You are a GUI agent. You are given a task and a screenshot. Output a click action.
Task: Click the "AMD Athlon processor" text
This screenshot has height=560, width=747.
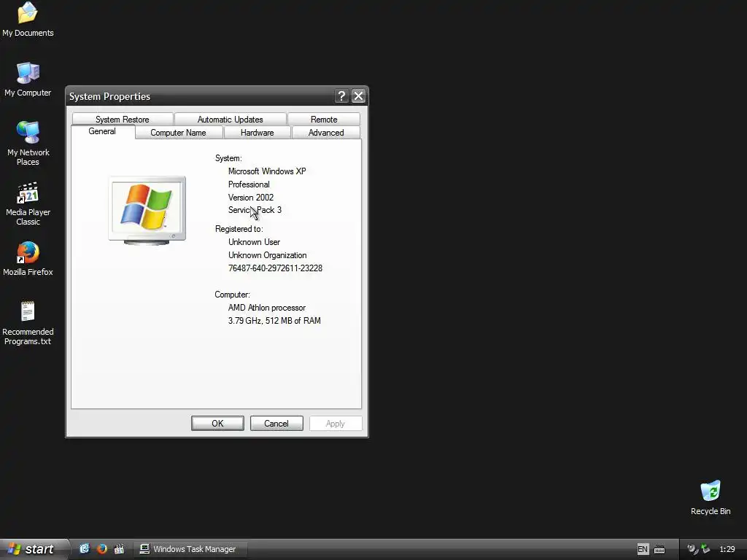pyautogui.click(x=267, y=308)
